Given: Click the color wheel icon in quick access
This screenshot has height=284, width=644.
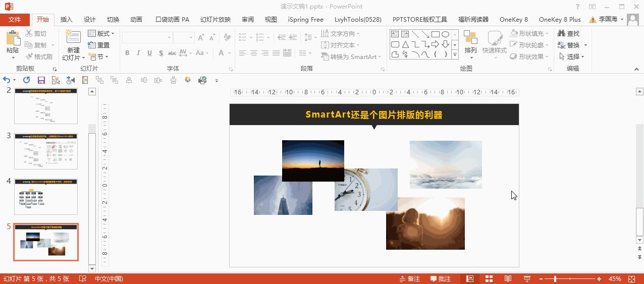Looking at the screenshot, I should pyautogui.click(x=188, y=80).
